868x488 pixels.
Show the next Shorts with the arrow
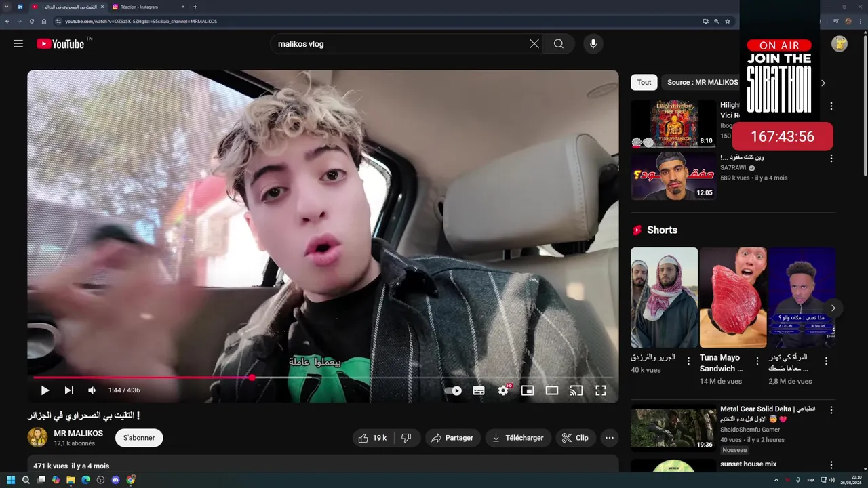point(833,308)
